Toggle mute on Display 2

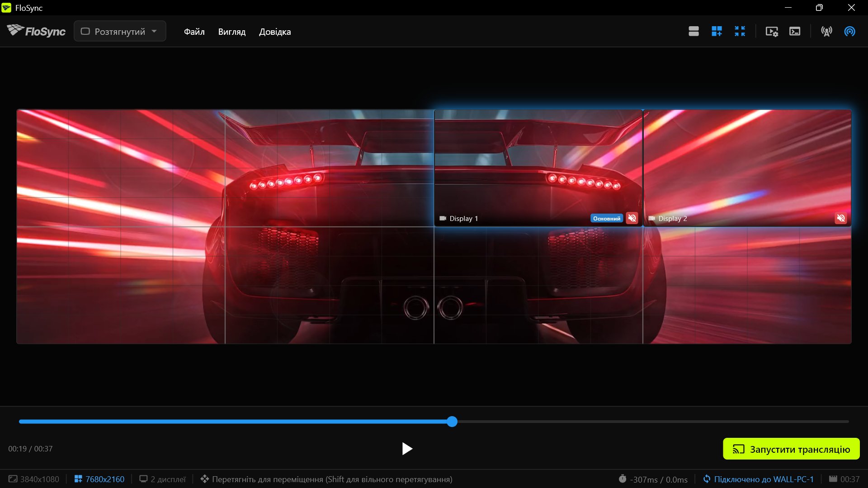point(841,218)
